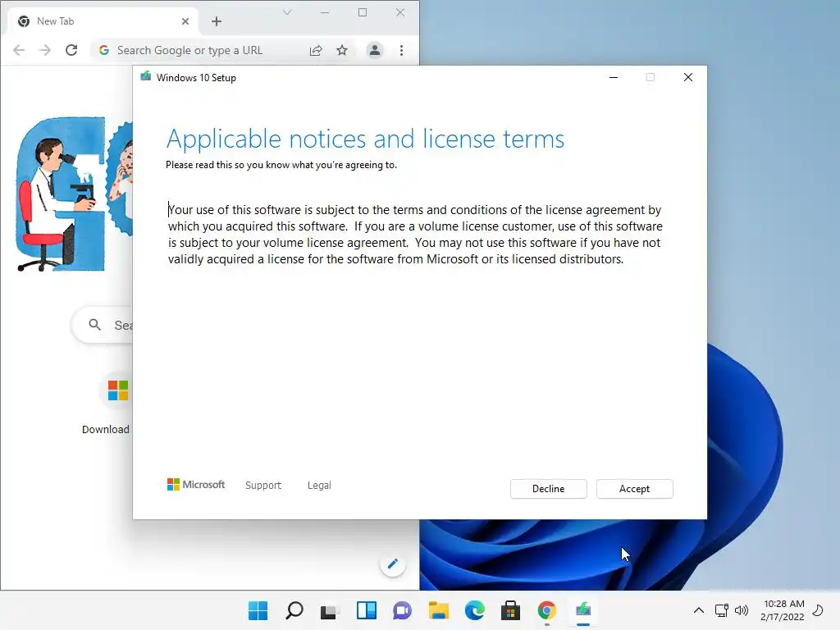Click the Google Doodle image
Image resolution: width=840 pixels, height=630 pixels.
tap(74, 194)
